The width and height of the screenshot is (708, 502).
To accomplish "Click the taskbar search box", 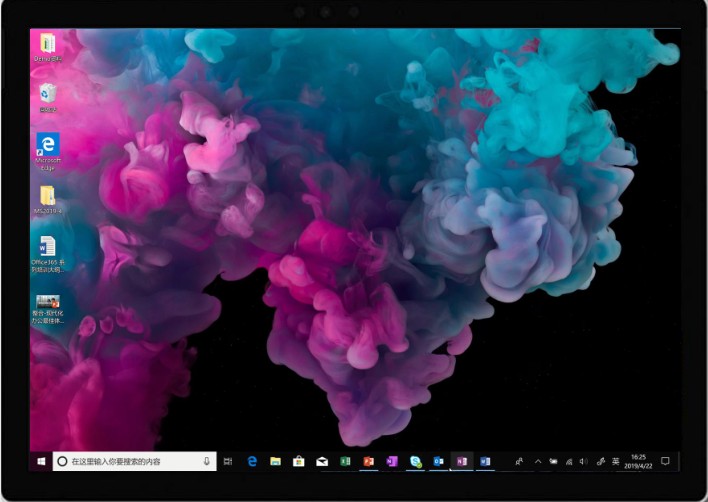I will 135,461.
